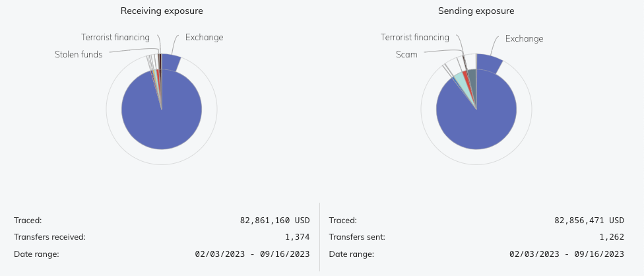Click Terrorist financing label in Receiving chart
The height and width of the screenshot is (276, 644).
(115, 38)
